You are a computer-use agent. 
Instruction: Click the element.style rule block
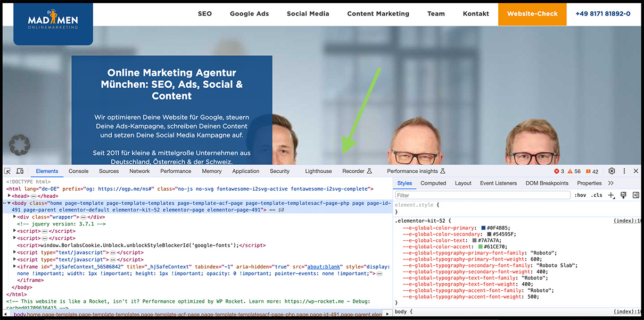(517, 208)
